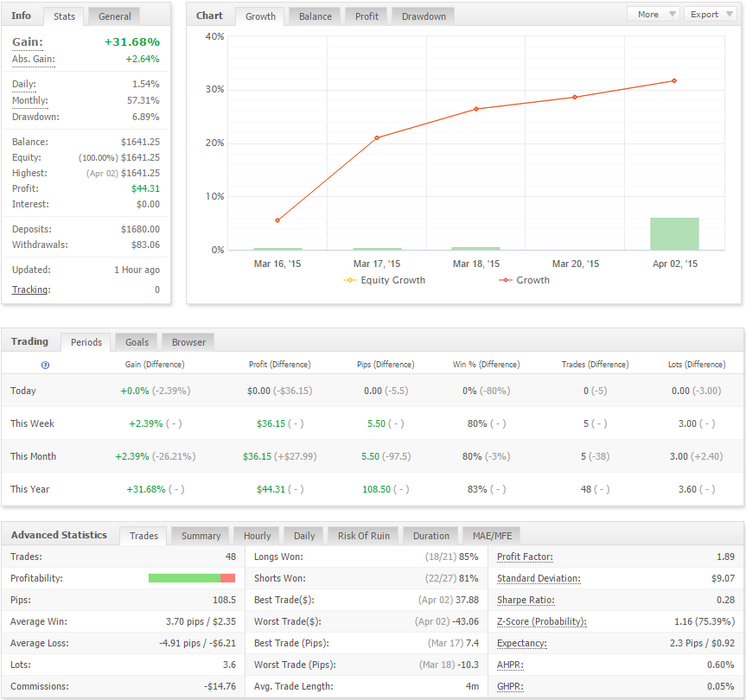Click the $83.06 Withdrawals value
Image resolution: width=746 pixels, height=700 pixels.
click(x=145, y=245)
